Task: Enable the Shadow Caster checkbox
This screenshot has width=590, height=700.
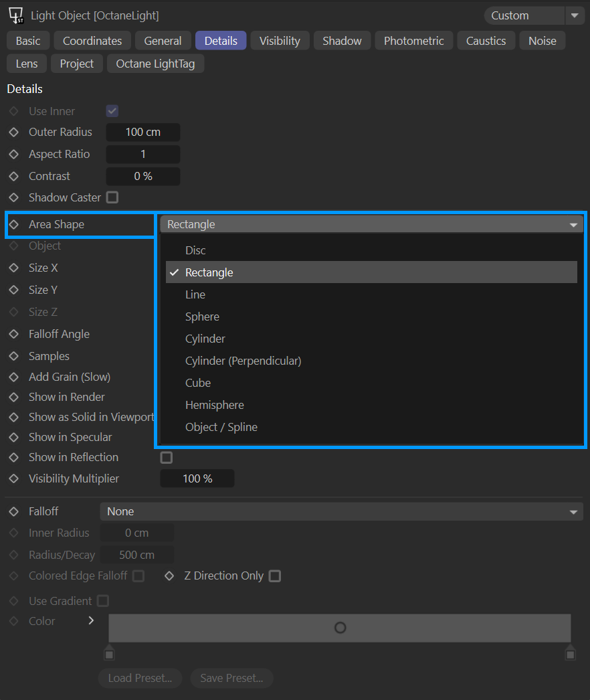Action: [x=112, y=197]
